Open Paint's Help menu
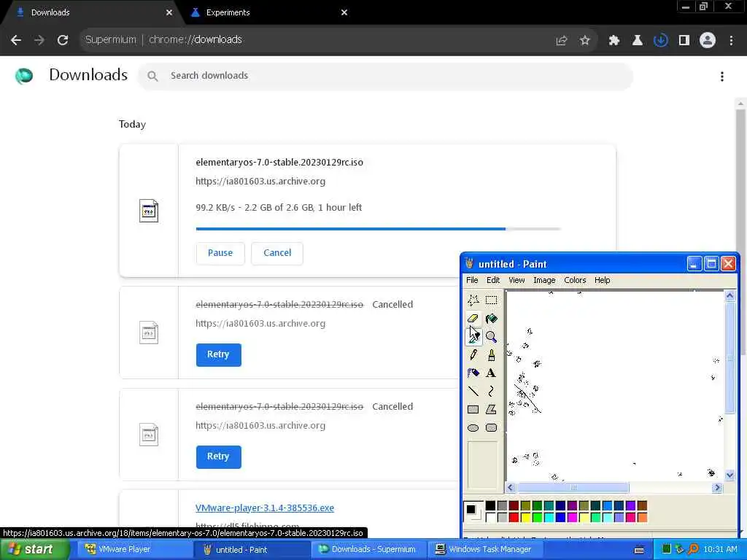747x560 pixels. [602, 280]
